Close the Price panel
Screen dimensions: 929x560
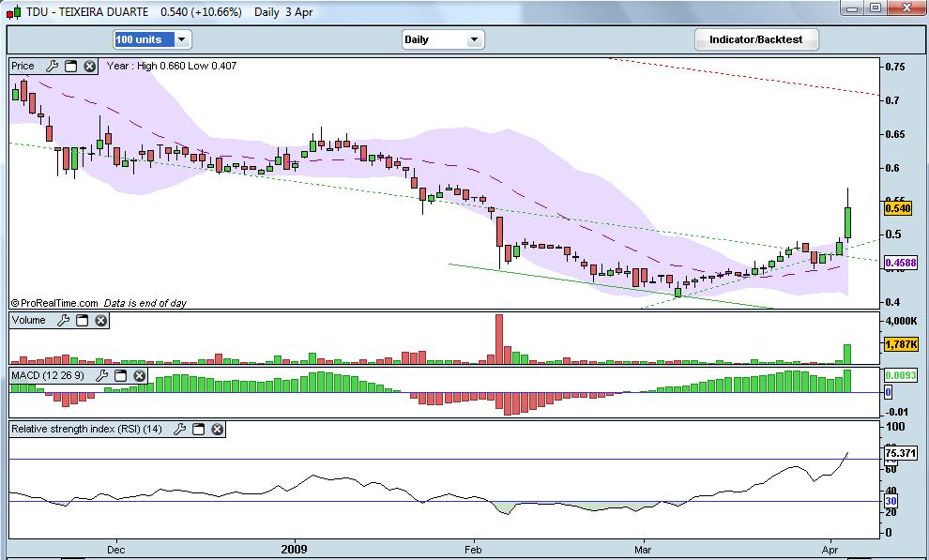[x=89, y=67]
